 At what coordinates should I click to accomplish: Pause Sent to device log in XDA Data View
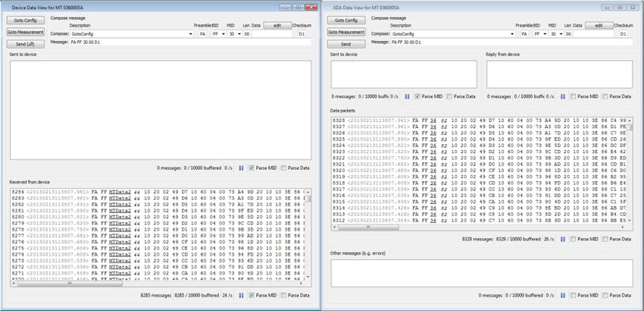pyautogui.click(x=407, y=96)
